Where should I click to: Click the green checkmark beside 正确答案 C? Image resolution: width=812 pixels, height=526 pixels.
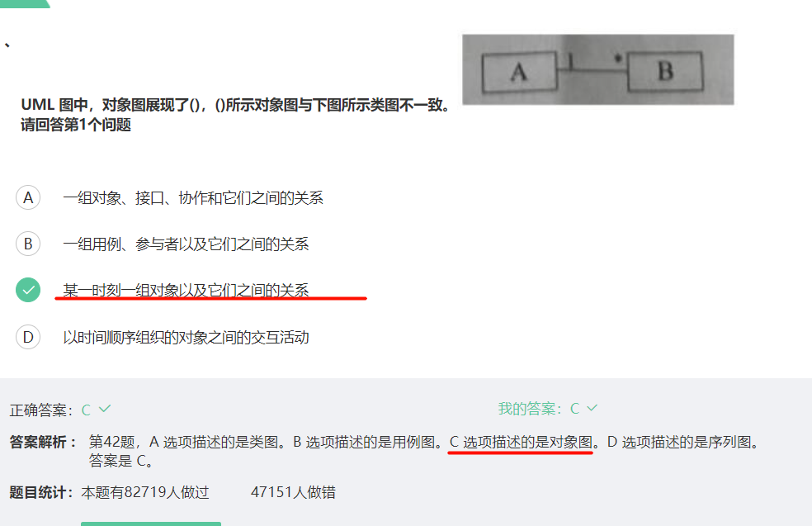[x=105, y=409]
